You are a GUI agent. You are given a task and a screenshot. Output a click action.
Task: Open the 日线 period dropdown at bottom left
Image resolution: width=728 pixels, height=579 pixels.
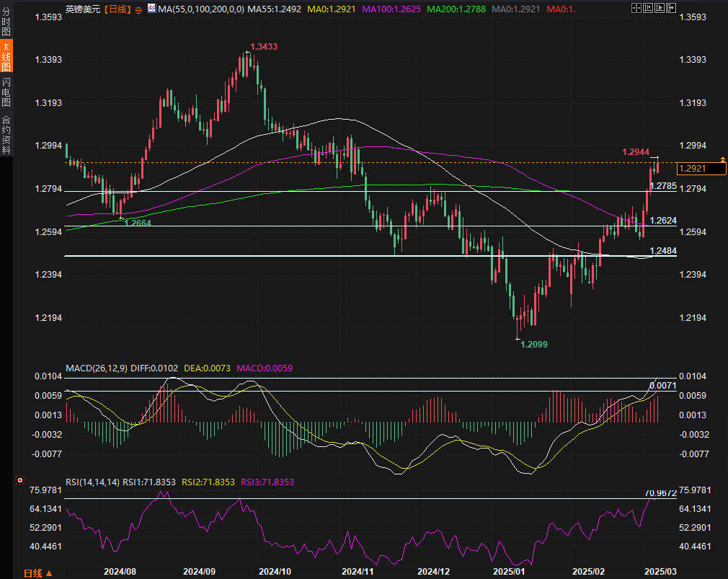[x=37, y=573]
